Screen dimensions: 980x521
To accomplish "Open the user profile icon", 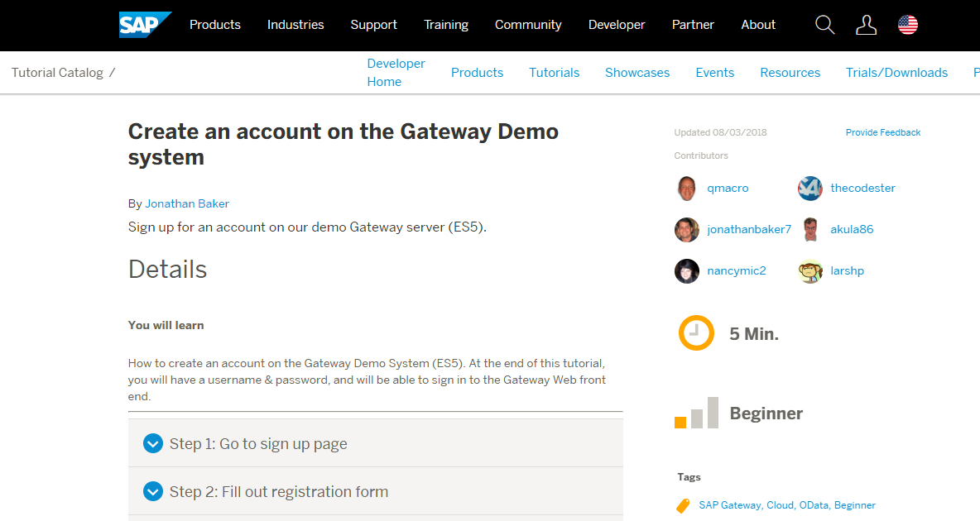I will coord(867,25).
